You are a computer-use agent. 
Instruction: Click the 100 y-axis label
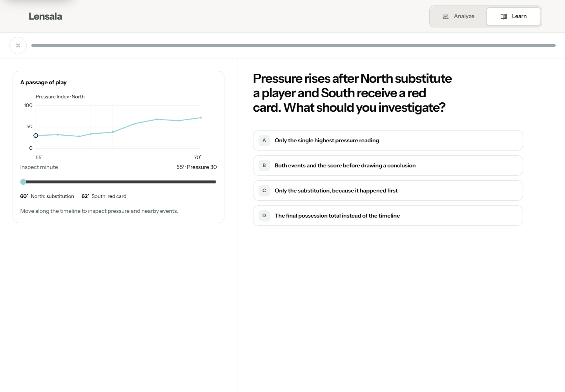[x=28, y=105]
